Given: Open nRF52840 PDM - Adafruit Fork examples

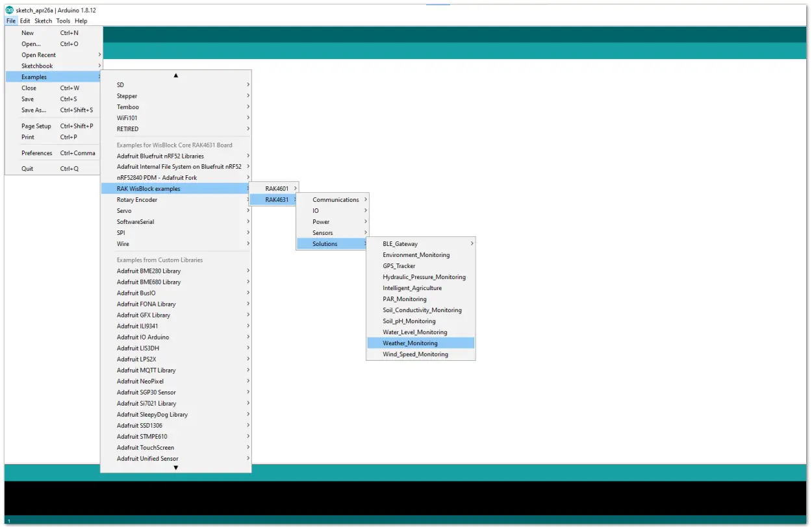Looking at the screenshot, I should coord(175,178).
